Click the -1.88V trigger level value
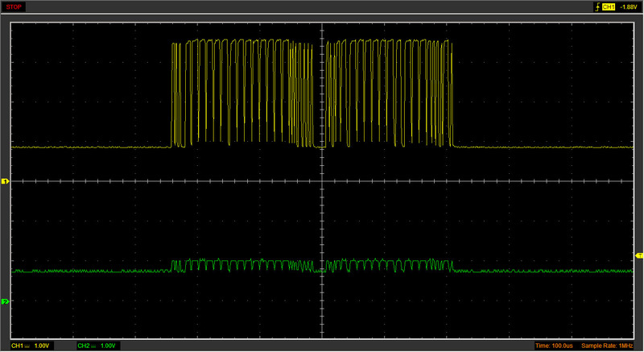This screenshot has height=352, width=644. [x=629, y=7]
